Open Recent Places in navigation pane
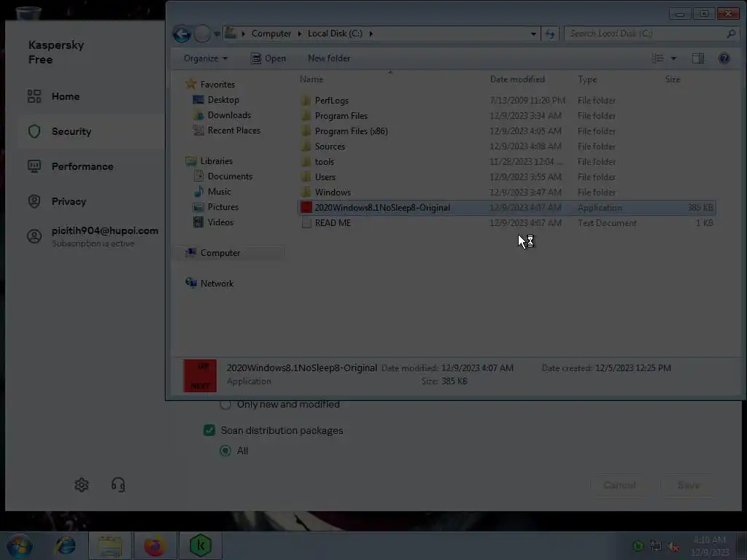This screenshot has width=747, height=560. 234,131
